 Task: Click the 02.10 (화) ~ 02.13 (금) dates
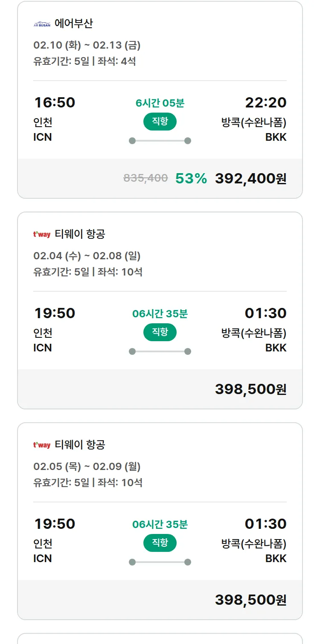point(87,45)
